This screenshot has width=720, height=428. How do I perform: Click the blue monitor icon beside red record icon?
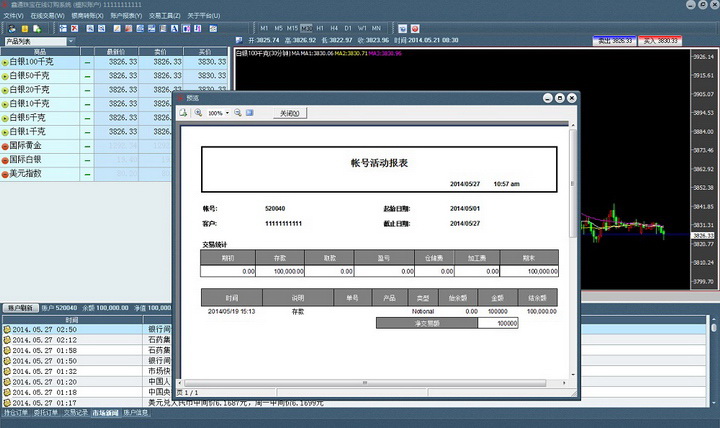pyautogui.click(x=403, y=28)
